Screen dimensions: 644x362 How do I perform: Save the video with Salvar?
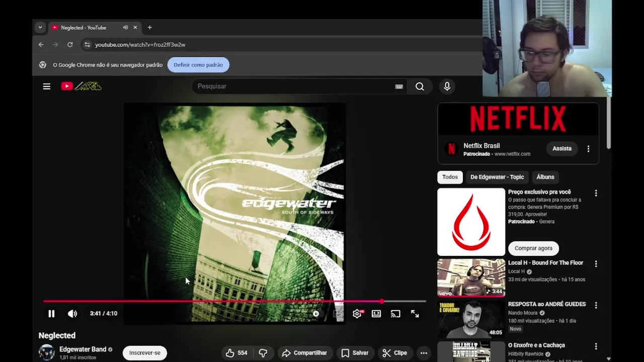[355, 353]
